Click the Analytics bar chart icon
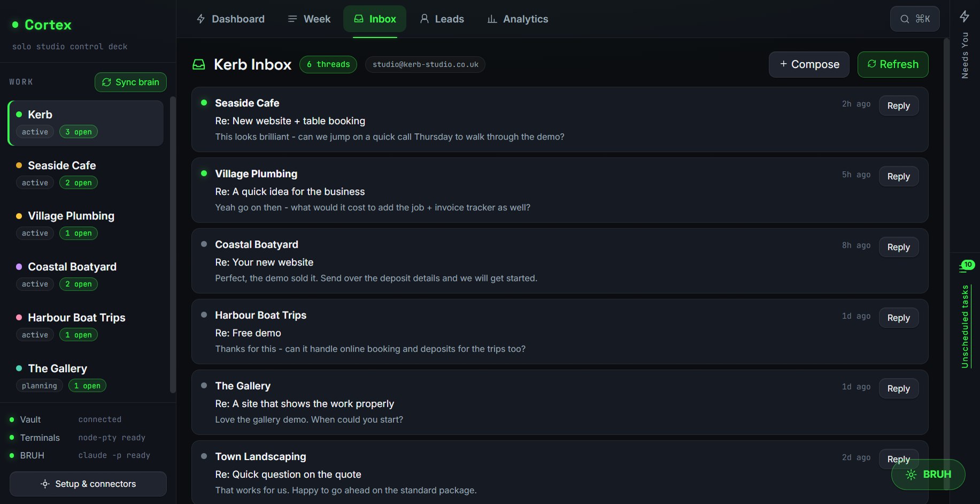Viewport: 980px width, 504px height. pos(492,19)
